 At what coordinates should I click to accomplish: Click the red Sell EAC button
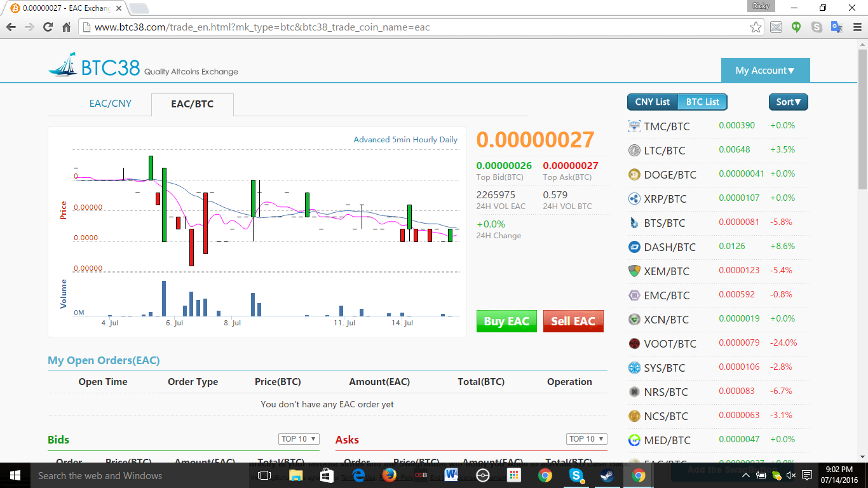pos(573,321)
